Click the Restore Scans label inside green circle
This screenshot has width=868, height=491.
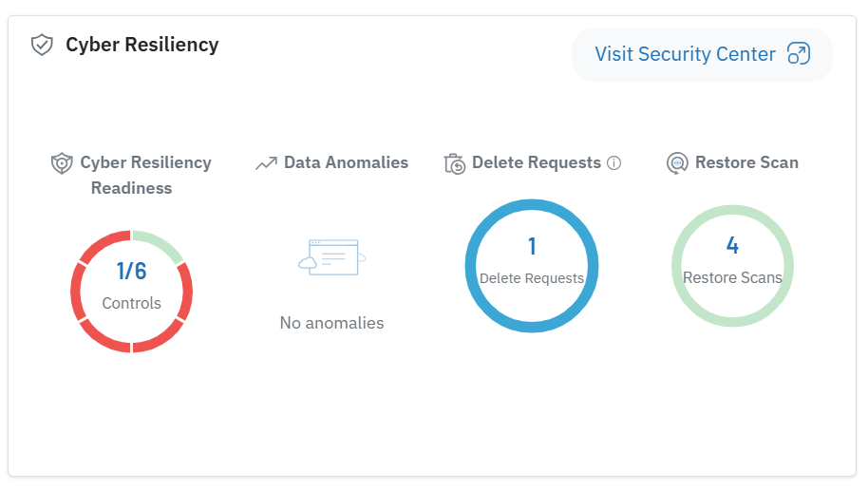tap(732, 277)
